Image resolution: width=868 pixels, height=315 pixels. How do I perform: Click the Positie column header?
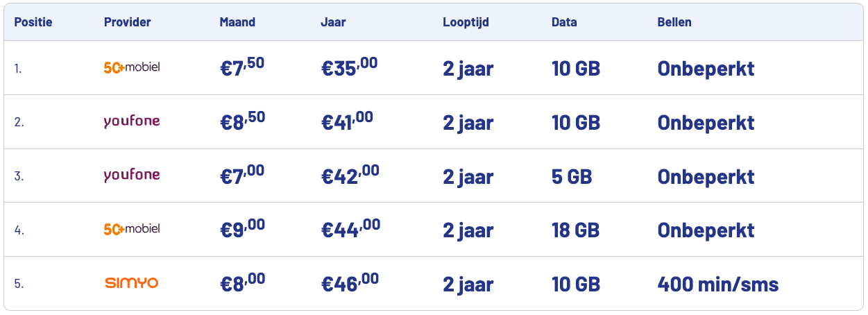point(33,22)
